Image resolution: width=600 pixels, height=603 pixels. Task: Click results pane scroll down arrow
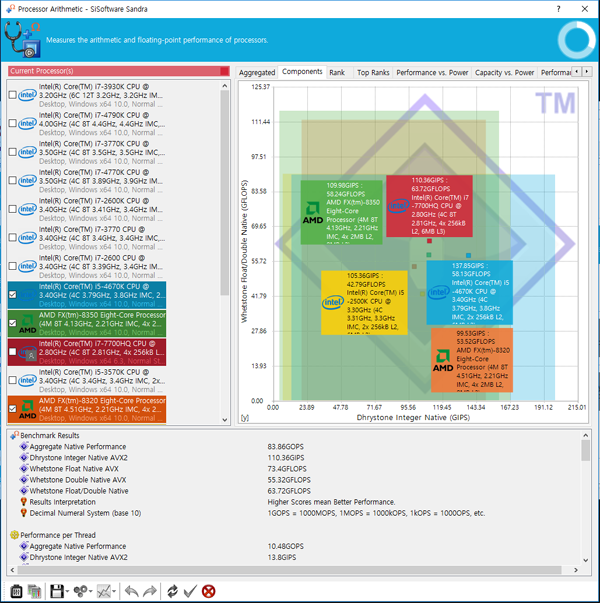[585, 560]
